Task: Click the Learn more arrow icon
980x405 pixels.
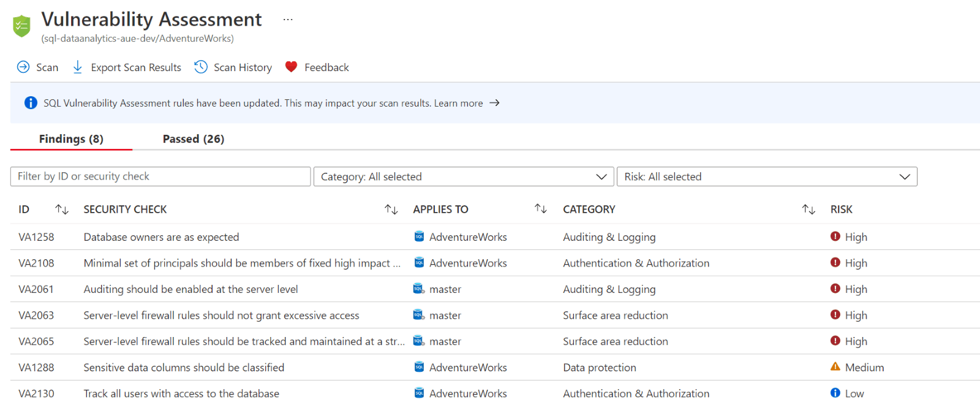Action: point(495,103)
